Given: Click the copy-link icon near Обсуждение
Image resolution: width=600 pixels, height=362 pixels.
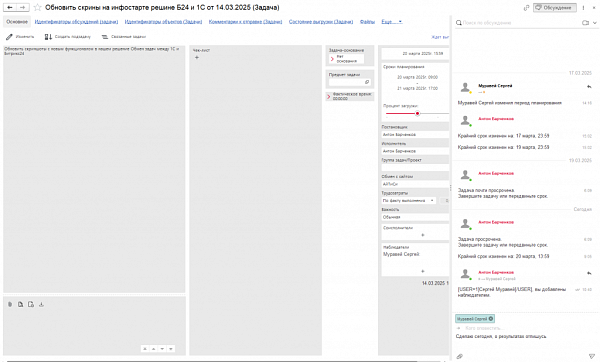Looking at the screenshot, I should pyautogui.click(x=526, y=8).
